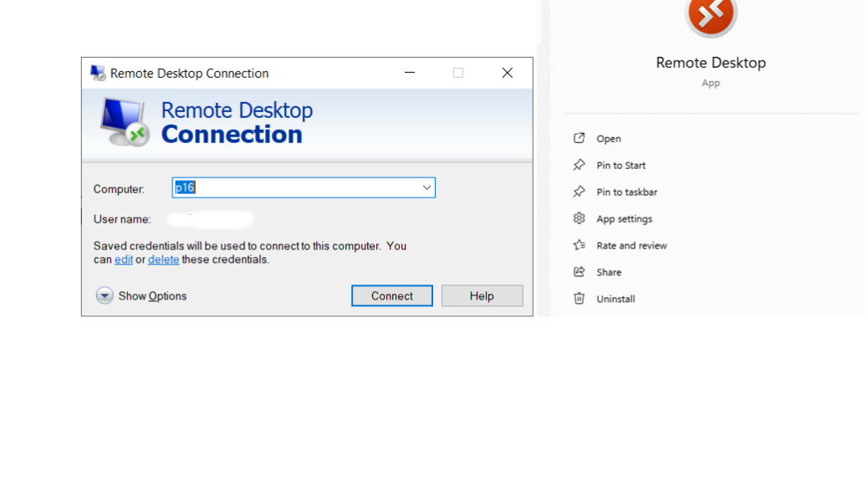The image size is (868, 482).
Task: Close the Remote Desktop Connection window
Action: tap(507, 73)
